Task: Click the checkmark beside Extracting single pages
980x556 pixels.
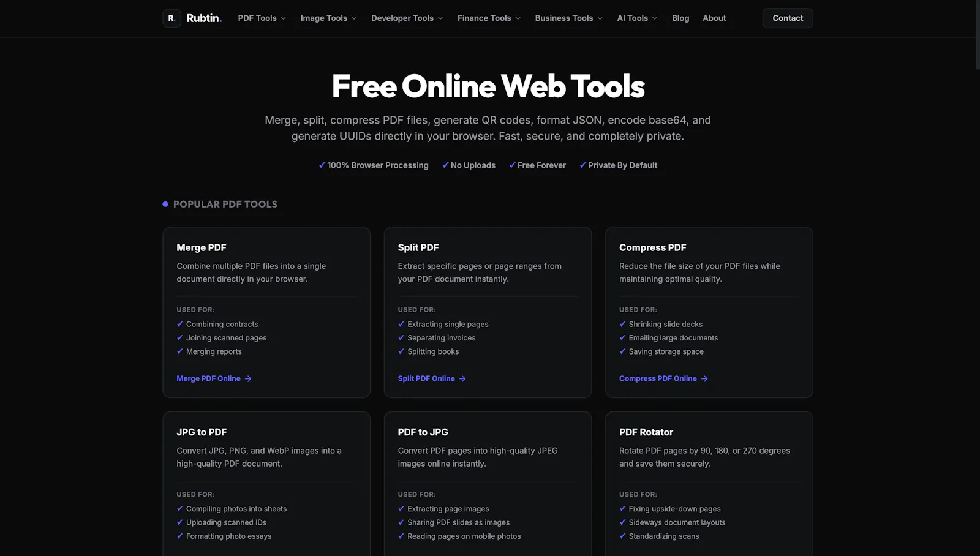Action: tap(401, 324)
